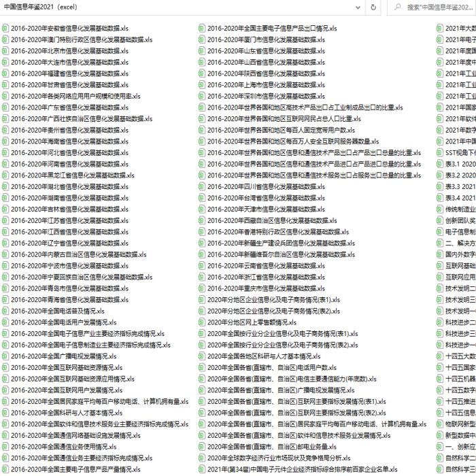Select 2016-2020年全国电子信息产业主要经济指标完成情况.xls
The height and width of the screenshot is (476, 476).
88,334
